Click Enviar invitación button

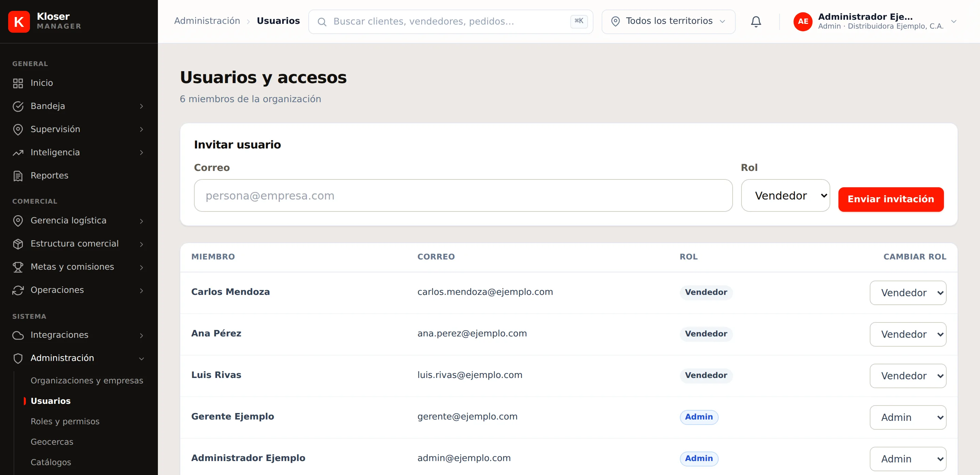[x=891, y=200]
